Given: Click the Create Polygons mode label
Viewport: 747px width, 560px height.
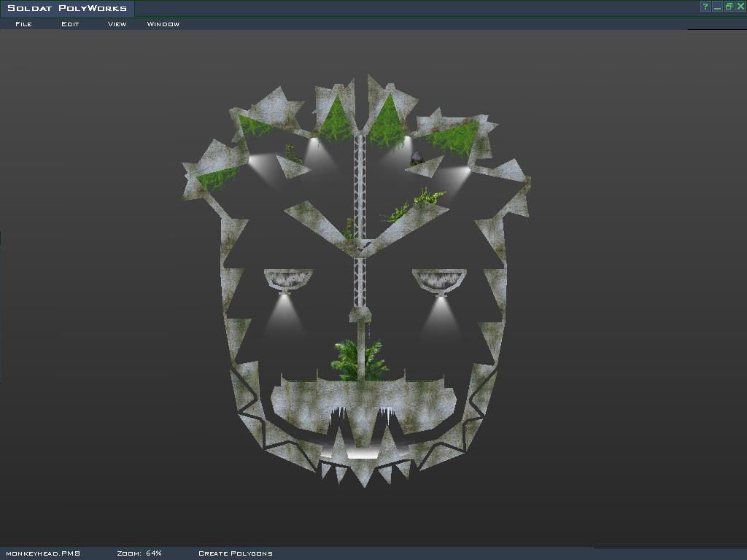Looking at the screenshot, I should 235,553.
